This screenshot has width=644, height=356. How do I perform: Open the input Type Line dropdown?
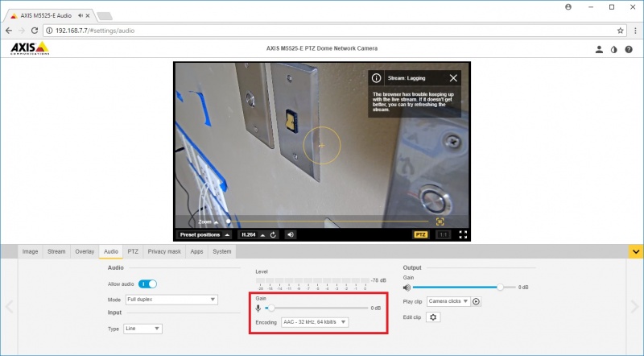142,329
